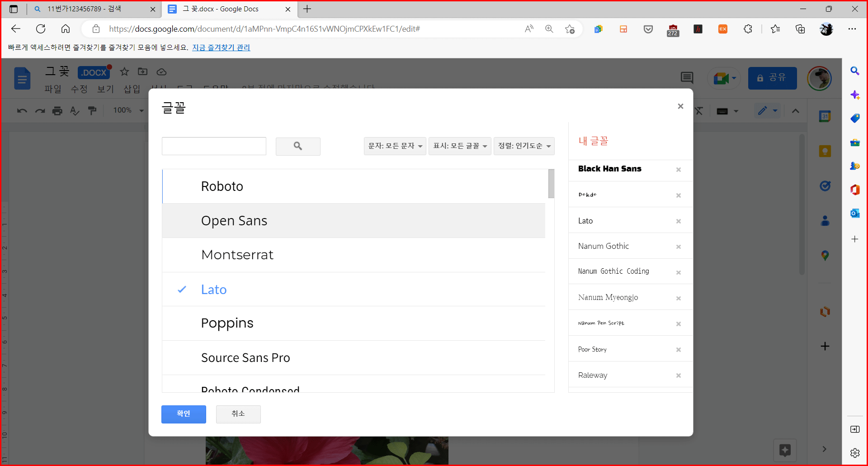
Task: Click the Explore button at bottom right
Action: click(x=785, y=450)
